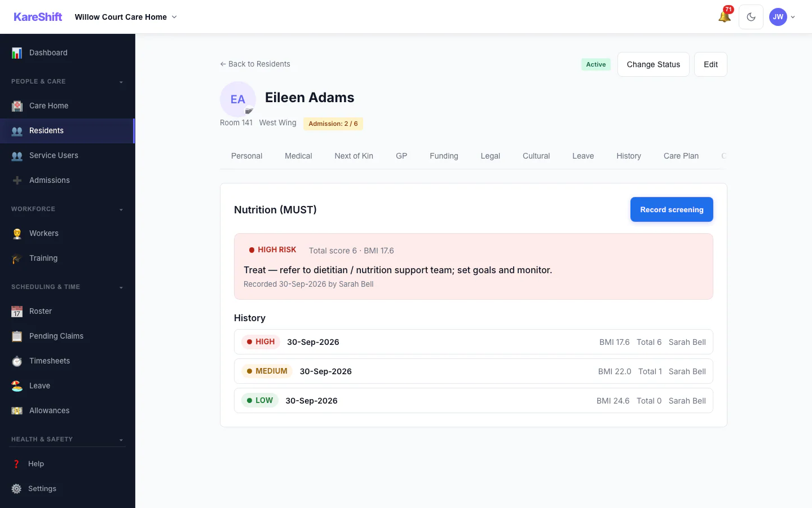Image resolution: width=812 pixels, height=508 pixels.
Task: Go back to Residents link
Action: coord(255,64)
